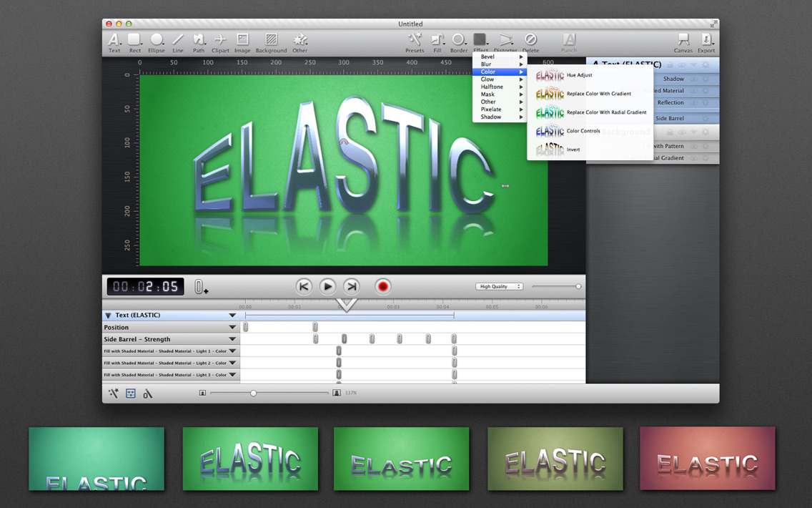812x508 pixels.
Task: Play the animation
Action: [x=327, y=287]
